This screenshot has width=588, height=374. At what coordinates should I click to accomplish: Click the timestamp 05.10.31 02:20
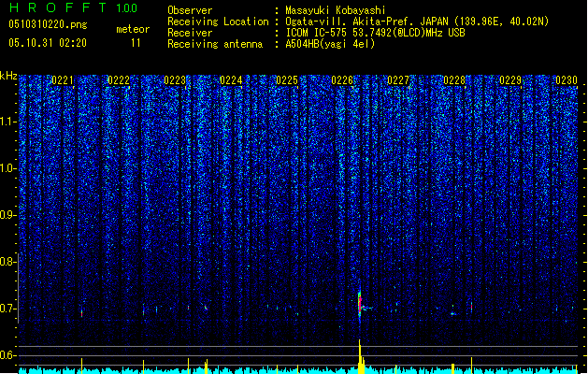(48, 43)
